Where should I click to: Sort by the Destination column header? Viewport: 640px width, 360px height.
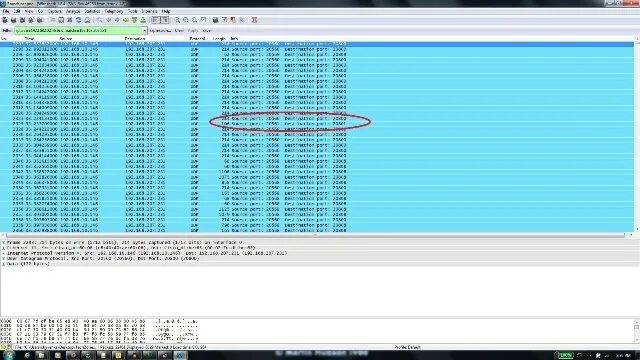coord(135,38)
